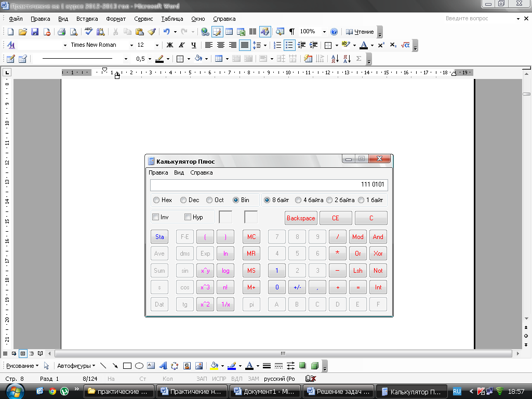This screenshot has height=399, width=532.
Task: Print the document with the printer icon
Action: [61, 32]
